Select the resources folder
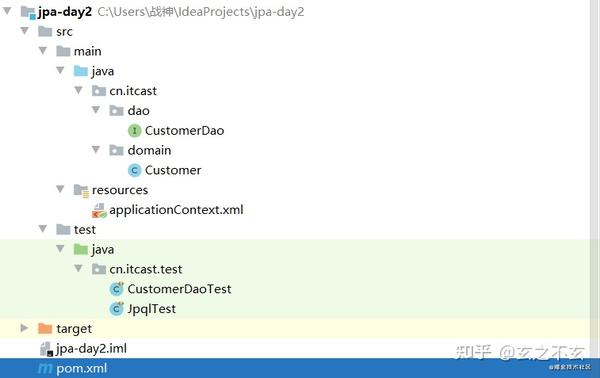The image size is (600, 378). (120, 190)
